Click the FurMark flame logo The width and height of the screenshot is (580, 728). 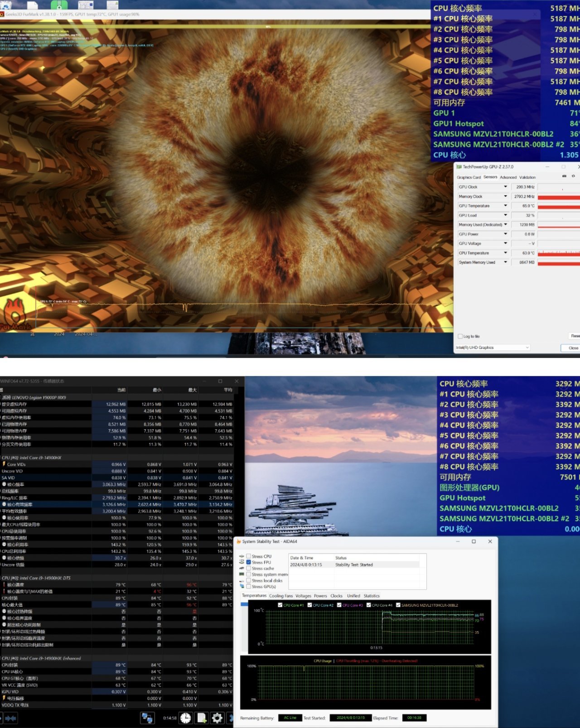tap(14, 313)
